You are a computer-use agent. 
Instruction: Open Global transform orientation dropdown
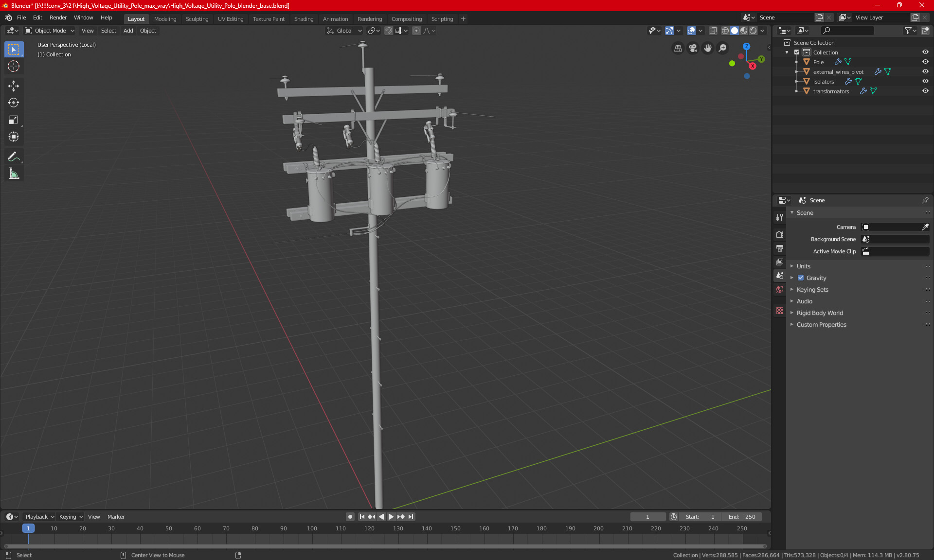click(344, 31)
